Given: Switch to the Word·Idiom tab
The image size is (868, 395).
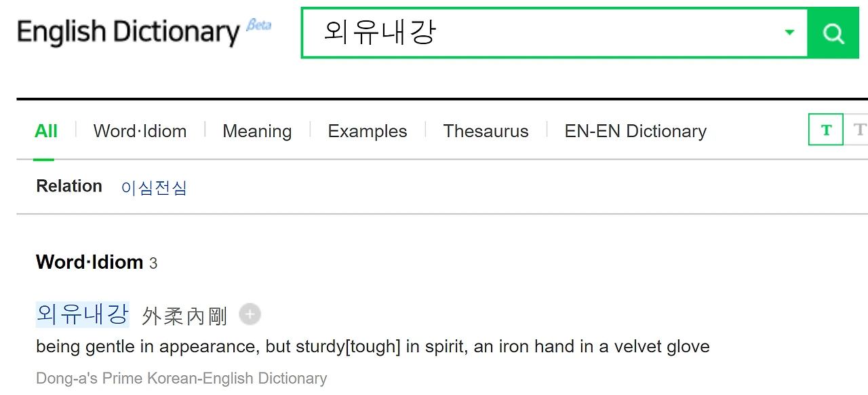Looking at the screenshot, I should tap(140, 131).
